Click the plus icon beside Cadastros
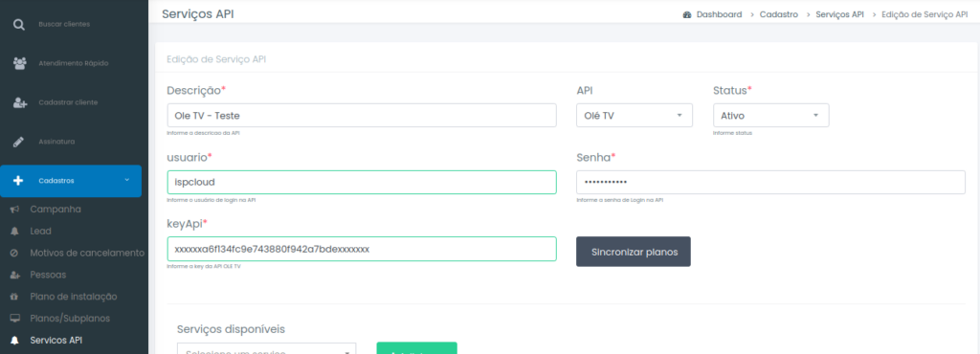Screen dimensions: 980x354 [18, 181]
